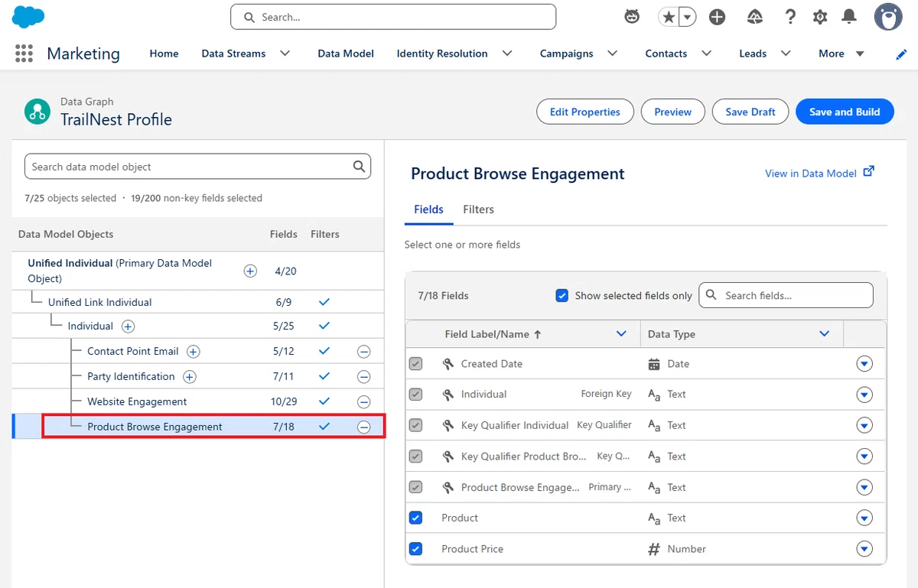
Task: Open the App Launcher grid icon
Action: click(24, 54)
